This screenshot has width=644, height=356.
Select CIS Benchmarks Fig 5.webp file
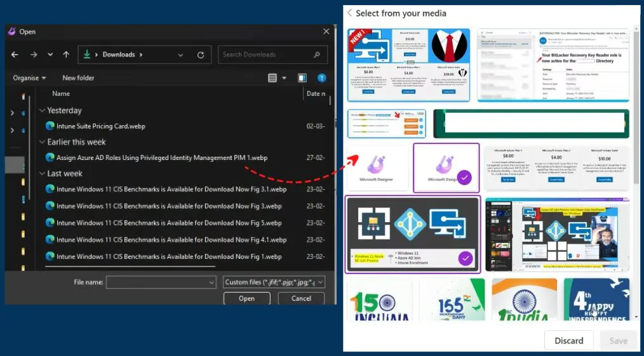tap(169, 223)
